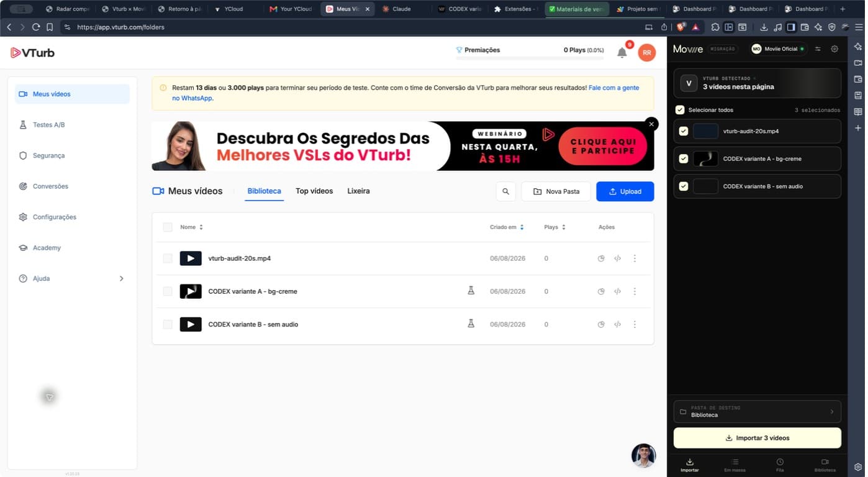Click the A/B test flask on CODEX variante A
The width and height of the screenshot is (868, 477).
471,290
